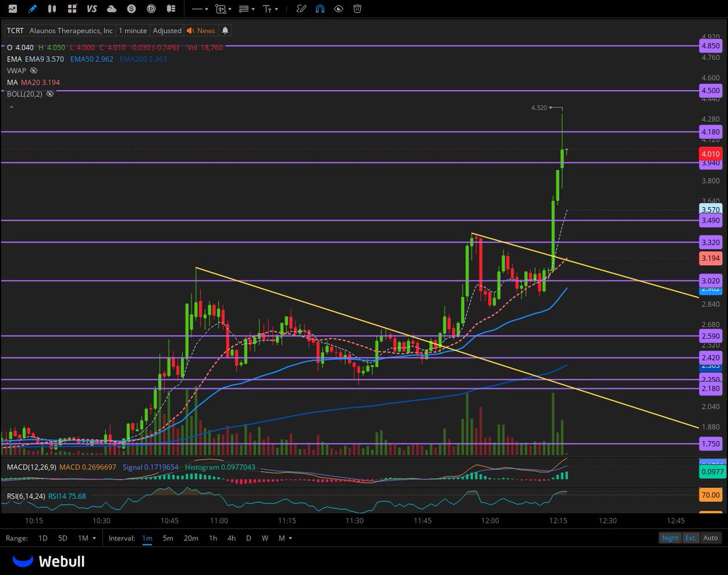Click the side panel layout icon
Viewport: 728px width, 575px height.
(170, 8)
